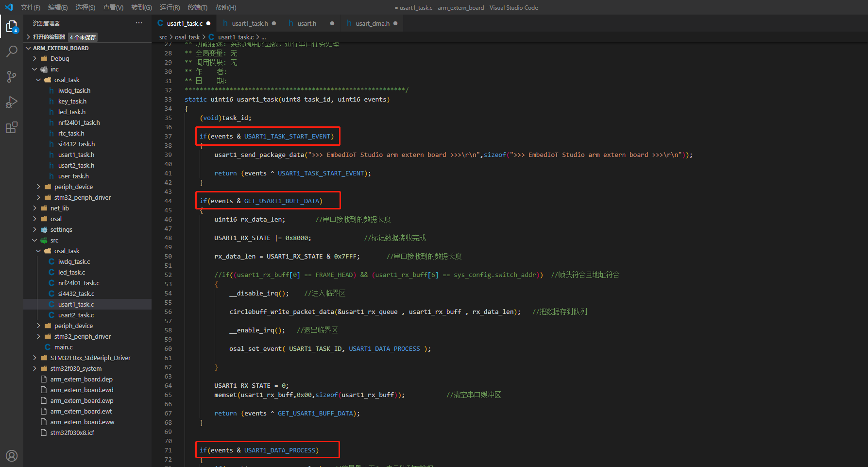Open stm32f030x8.icf file
The height and width of the screenshot is (467, 868).
(72, 433)
